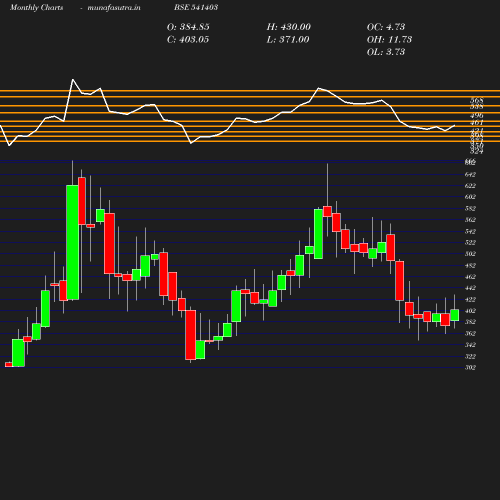Click the 542 price axis label
500x500 pixels.
[x=470, y=231]
